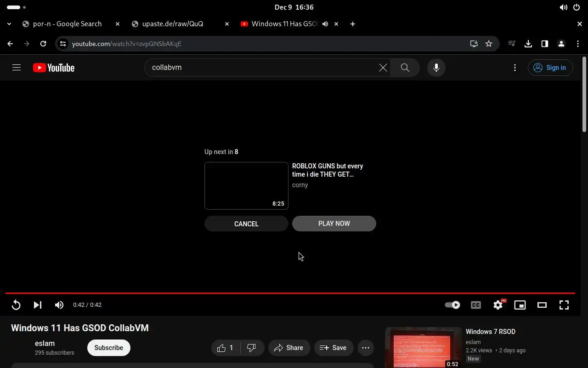Save the video to a playlist
Screen dimensions: 588x368
[334, 348]
